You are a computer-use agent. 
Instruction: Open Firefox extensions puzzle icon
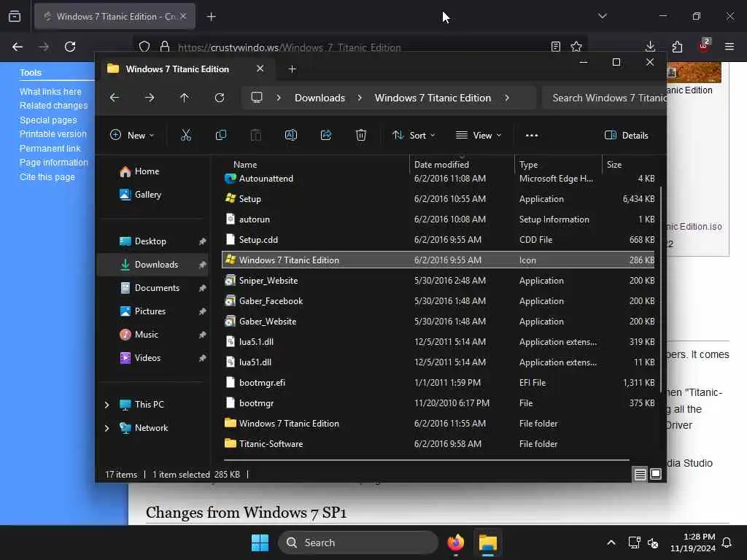coord(677,47)
